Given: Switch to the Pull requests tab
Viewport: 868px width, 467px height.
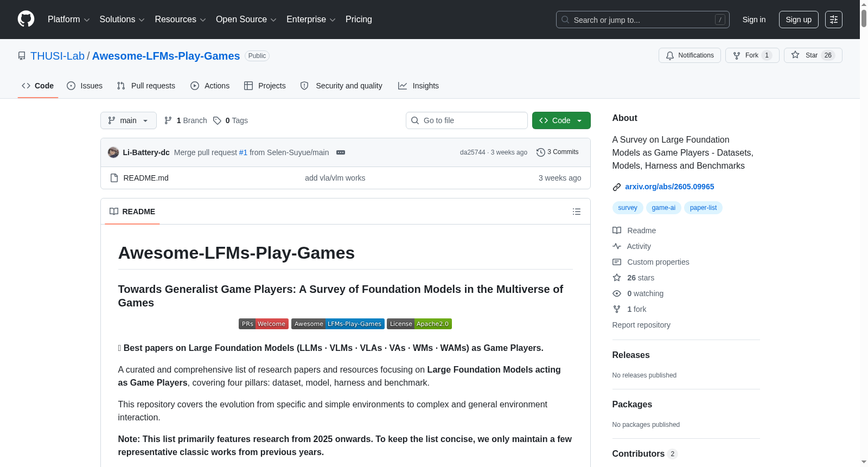Looking at the screenshot, I should [146, 86].
